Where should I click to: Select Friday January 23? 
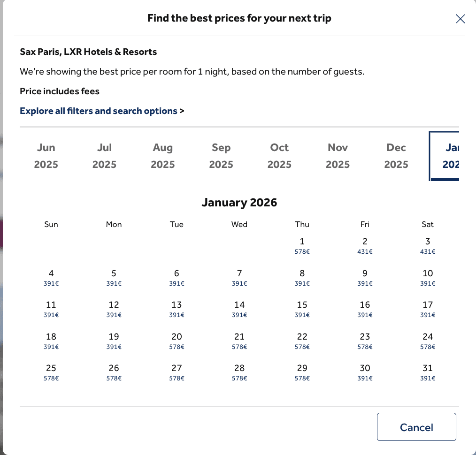(x=365, y=341)
